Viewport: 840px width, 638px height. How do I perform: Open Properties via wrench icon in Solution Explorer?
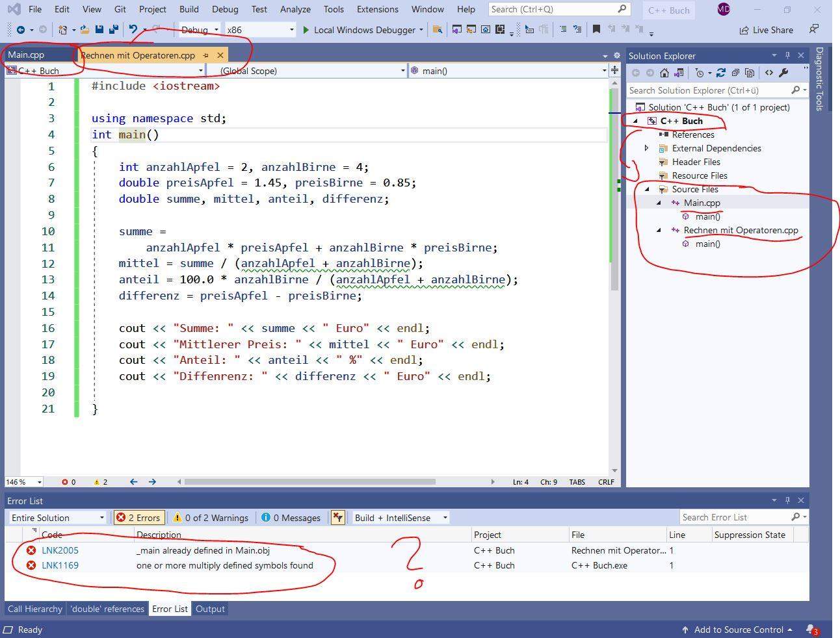click(x=782, y=73)
